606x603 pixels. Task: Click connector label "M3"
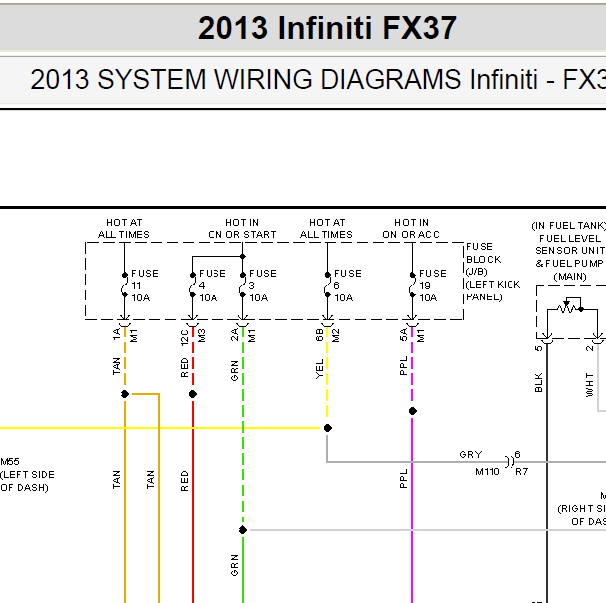tap(201, 336)
